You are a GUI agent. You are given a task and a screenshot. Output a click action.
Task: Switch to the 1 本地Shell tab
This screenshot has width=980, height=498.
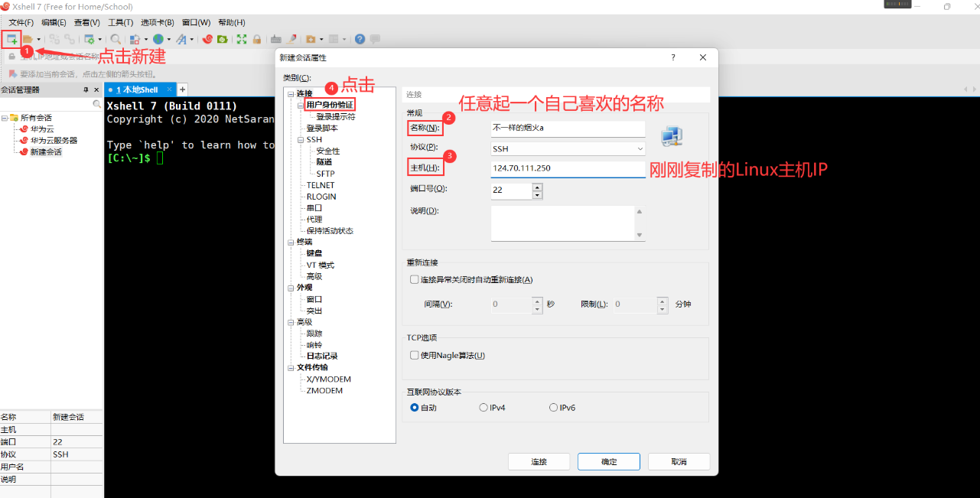138,90
